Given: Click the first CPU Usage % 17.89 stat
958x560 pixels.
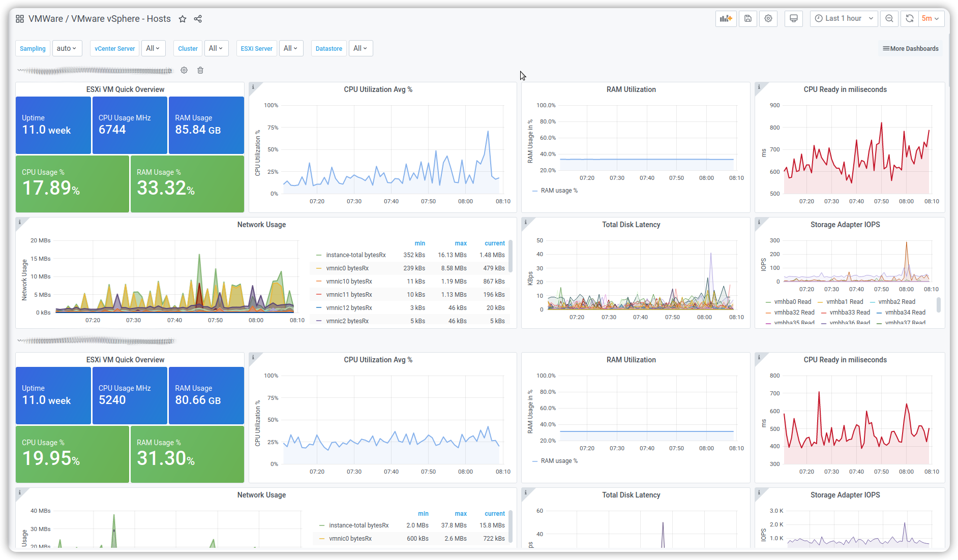Looking at the screenshot, I should 72,184.
